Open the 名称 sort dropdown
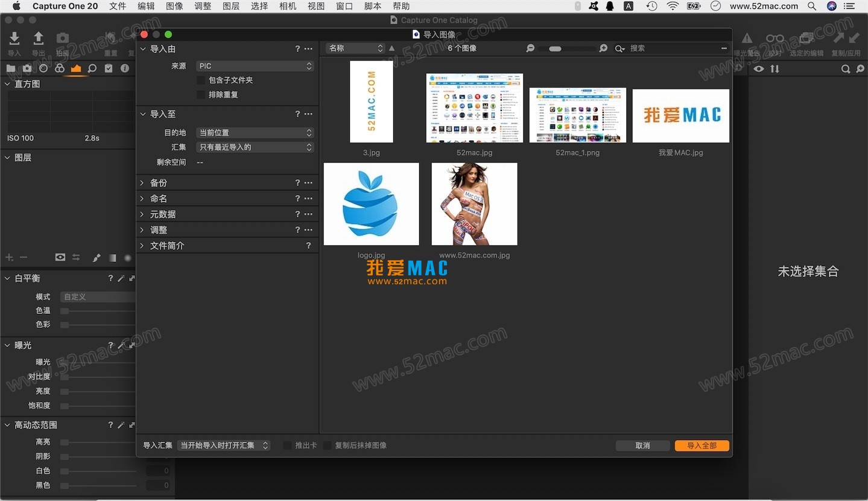The height and width of the screenshot is (501, 868). tap(355, 48)
